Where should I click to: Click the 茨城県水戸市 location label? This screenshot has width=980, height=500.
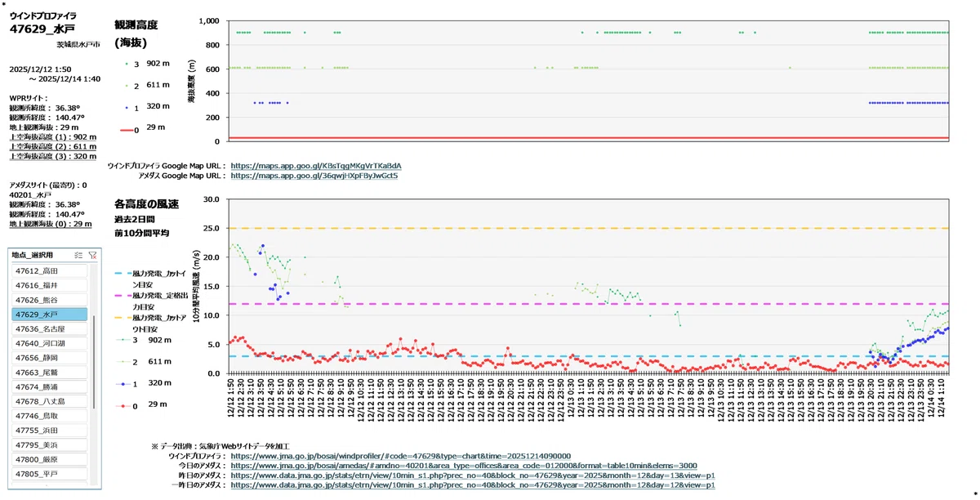click(x=79, y=45)
